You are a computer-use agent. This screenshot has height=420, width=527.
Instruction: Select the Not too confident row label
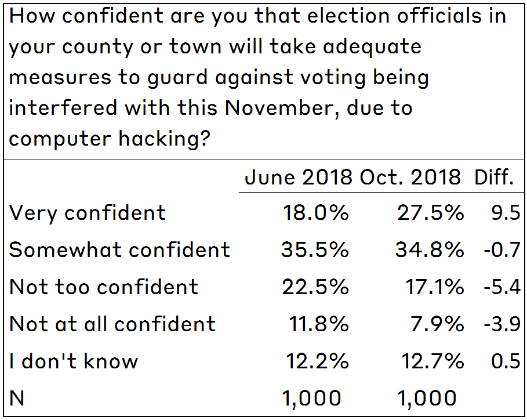coord(104,287)
